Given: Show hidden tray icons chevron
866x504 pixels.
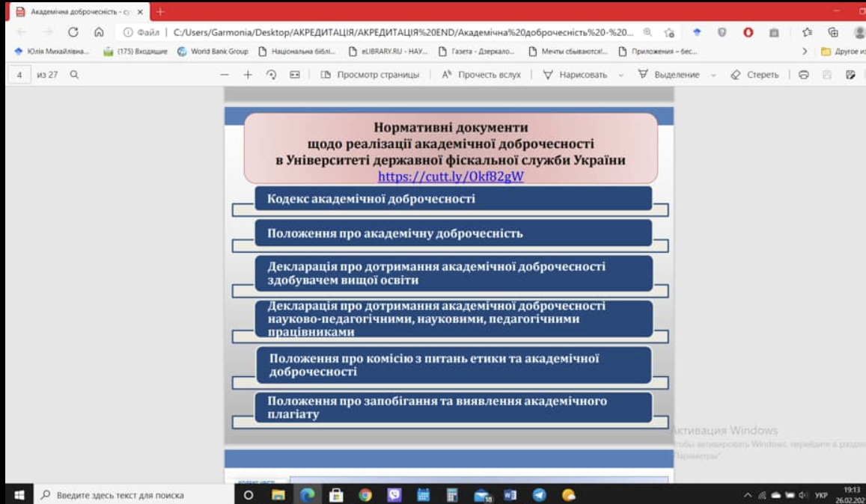Looking at the screenshot, I should pyautogui.click(x=747, y=495).
